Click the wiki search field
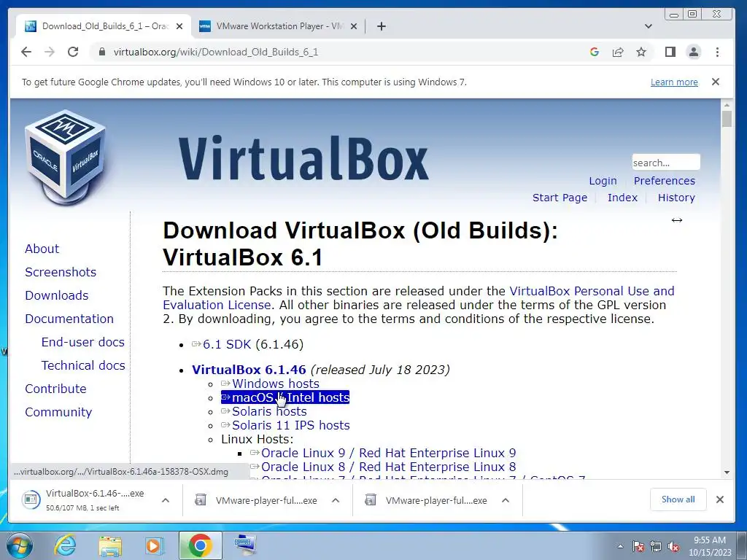The height and width of the screenshot is (560, 747). tap(665, 163)
